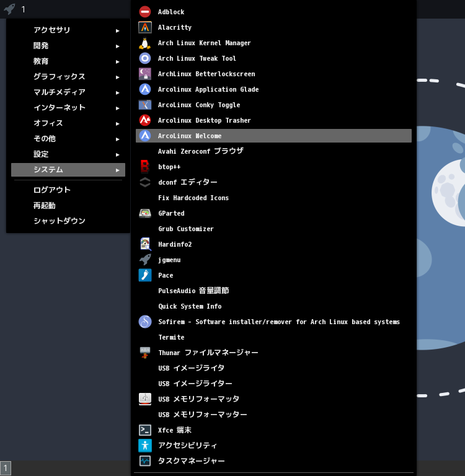The width and height of the screenshot is (465, 476).
Task: Choose シャットダウン from the menu
Action: (68, 221)
